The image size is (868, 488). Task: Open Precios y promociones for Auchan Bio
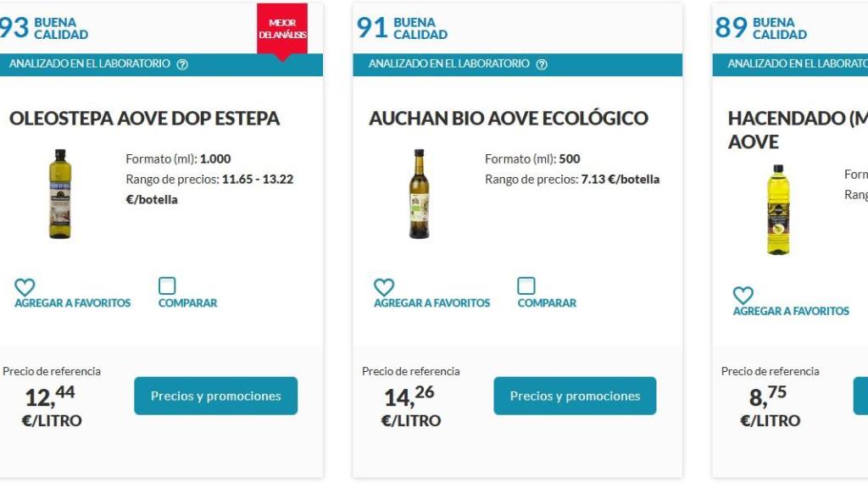click(575, 395)
